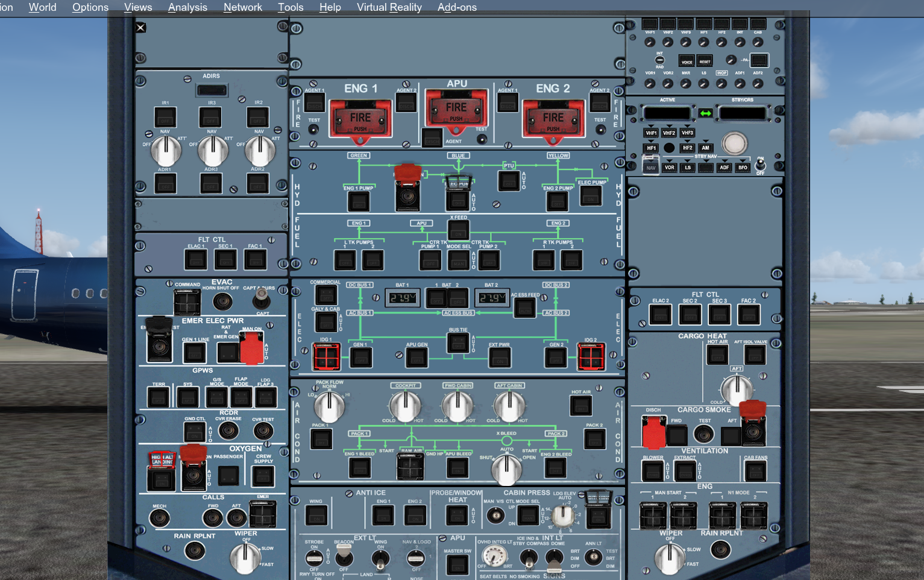Open the Add-ons menu
Screen dimensions: 924x580
pos(457,7)
